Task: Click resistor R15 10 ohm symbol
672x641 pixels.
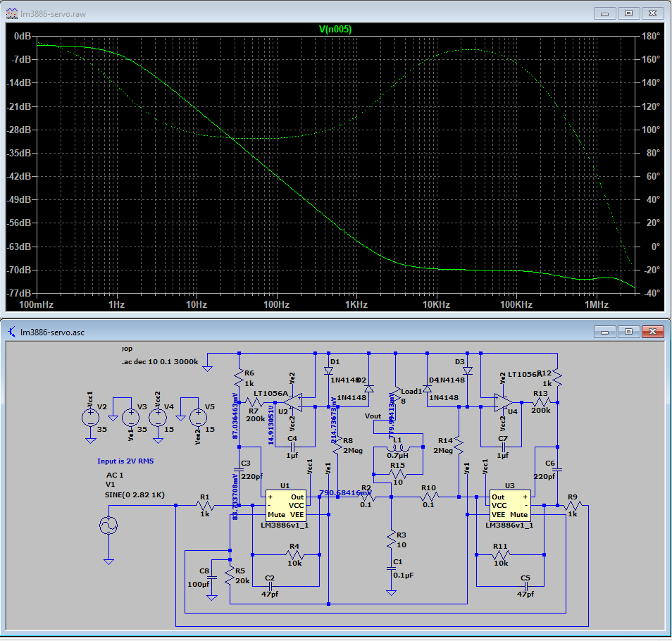Action: [398, 474]
